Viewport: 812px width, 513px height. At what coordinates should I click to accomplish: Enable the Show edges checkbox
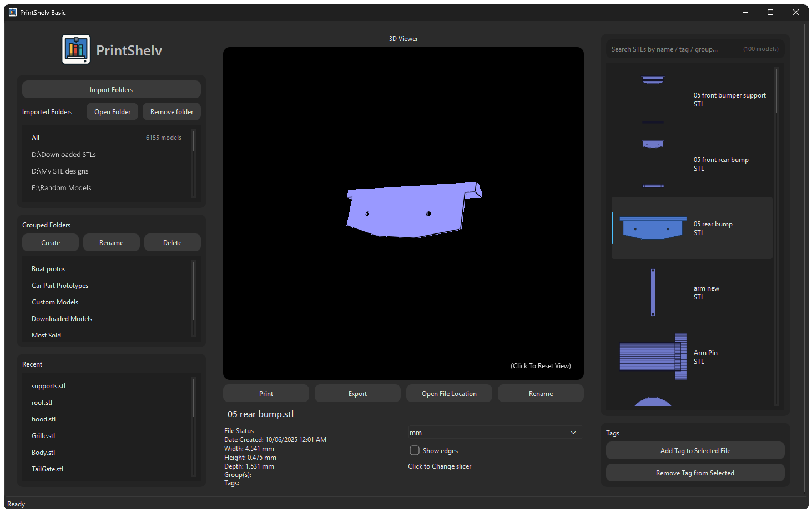coord(415,450)
